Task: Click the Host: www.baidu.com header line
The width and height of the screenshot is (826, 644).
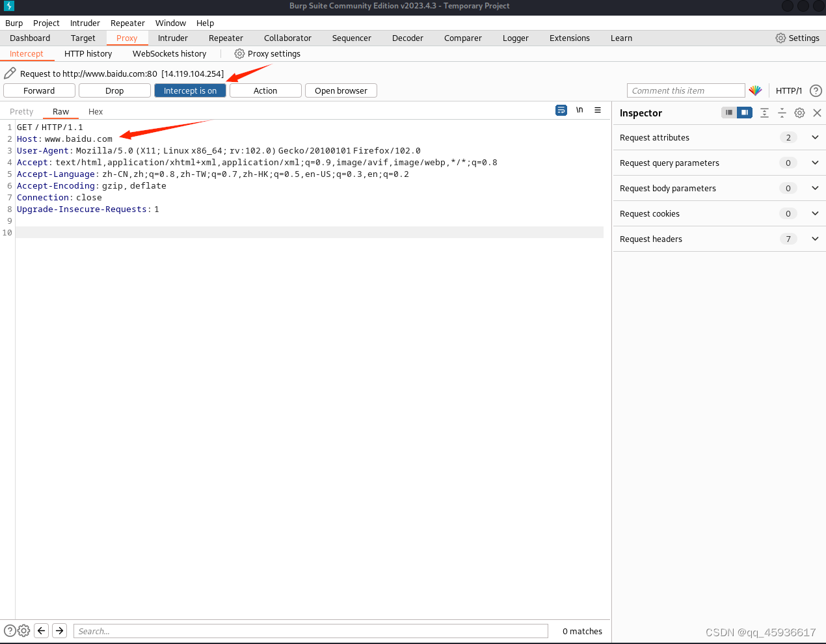Action: click(x=64, y=139)
